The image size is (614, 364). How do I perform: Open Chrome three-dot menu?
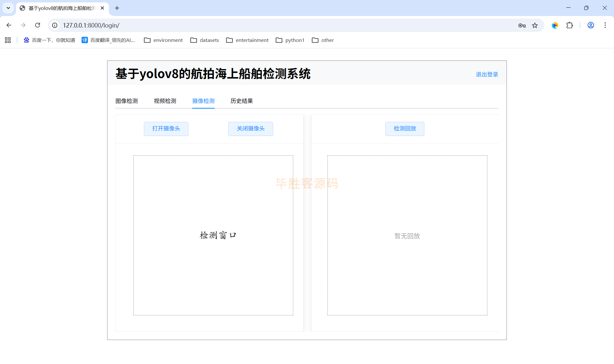coord(605,25)
